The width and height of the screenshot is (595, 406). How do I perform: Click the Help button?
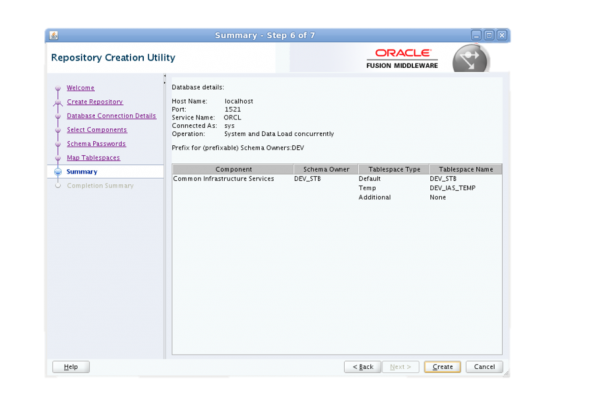71,367
